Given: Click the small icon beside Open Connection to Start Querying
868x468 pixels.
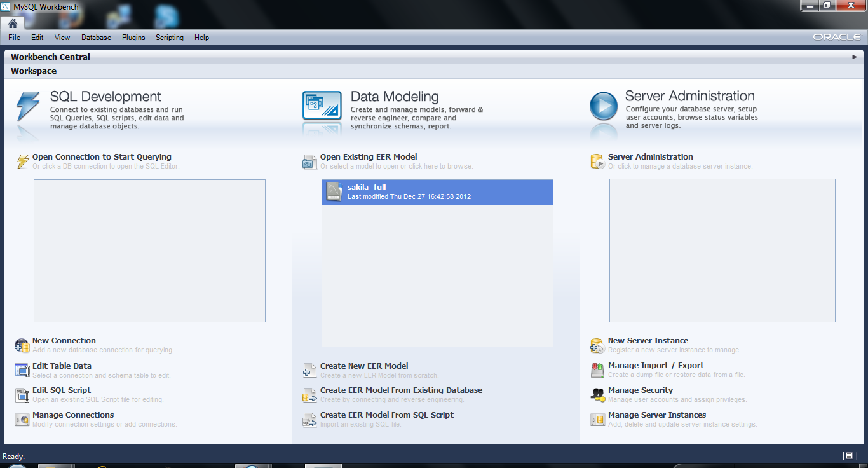Looking at the screenshot, I should tap(22, 162).
